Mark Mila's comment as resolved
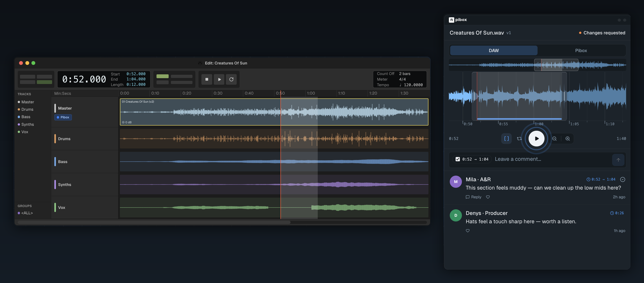644x283 pixels. point(623,179)
